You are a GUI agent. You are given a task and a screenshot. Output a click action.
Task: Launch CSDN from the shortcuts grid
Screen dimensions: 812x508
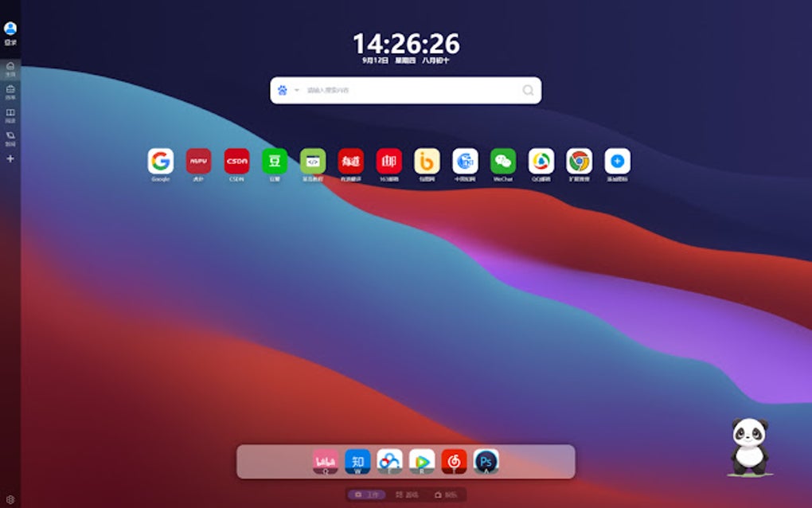click(x=236, y=163)
